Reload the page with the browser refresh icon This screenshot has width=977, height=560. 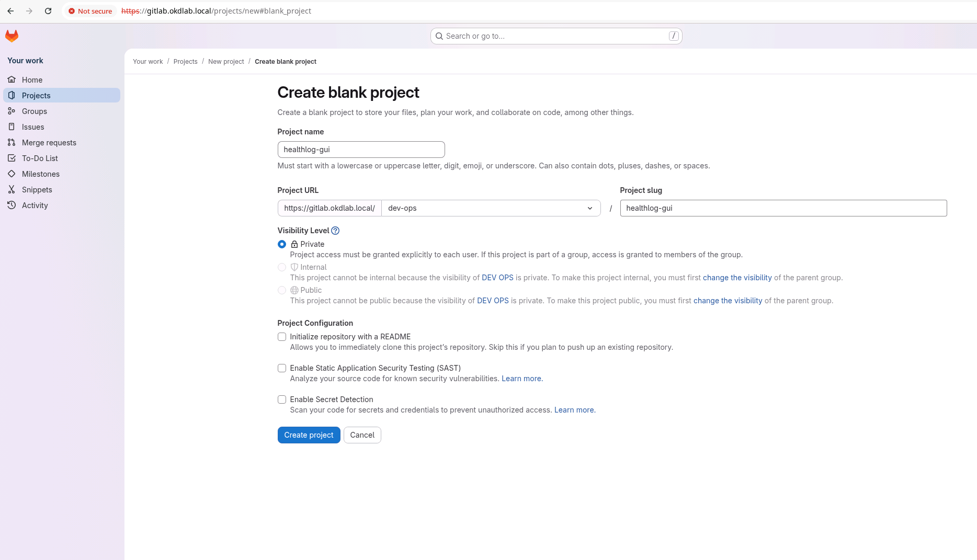pos(48,11)
